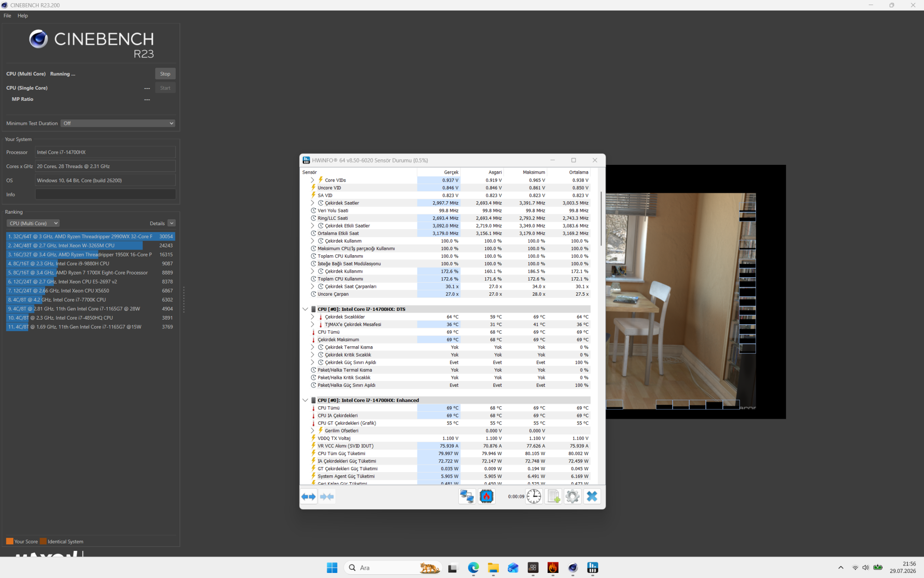Viewport: 924px width, 578px height.
Task: Click the VR VCC Akımı sensor row
Action: pos(446,446)
